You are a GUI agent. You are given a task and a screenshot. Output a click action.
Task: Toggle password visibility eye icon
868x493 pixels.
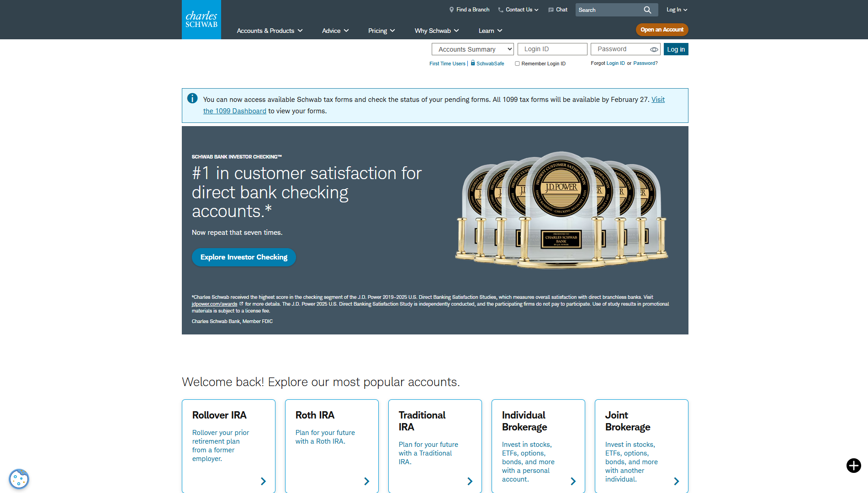pyautogui.click(x=654, y=49)
